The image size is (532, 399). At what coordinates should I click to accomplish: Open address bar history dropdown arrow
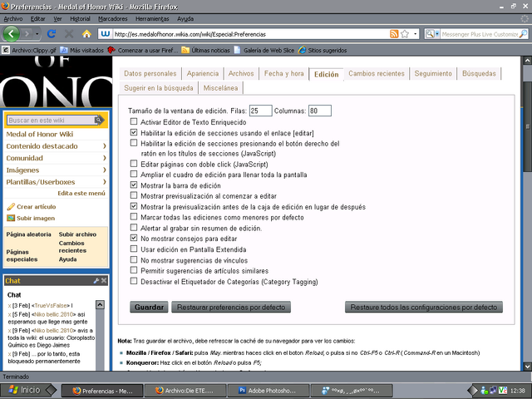[x=416, y=34]
